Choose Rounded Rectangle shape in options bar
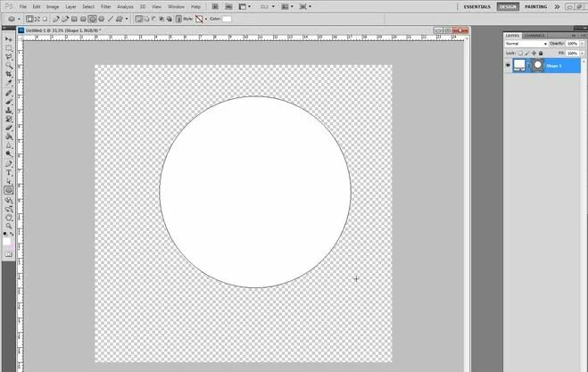Image resolution: width=588 pixels, height=372 pixels. pos(83,19)
